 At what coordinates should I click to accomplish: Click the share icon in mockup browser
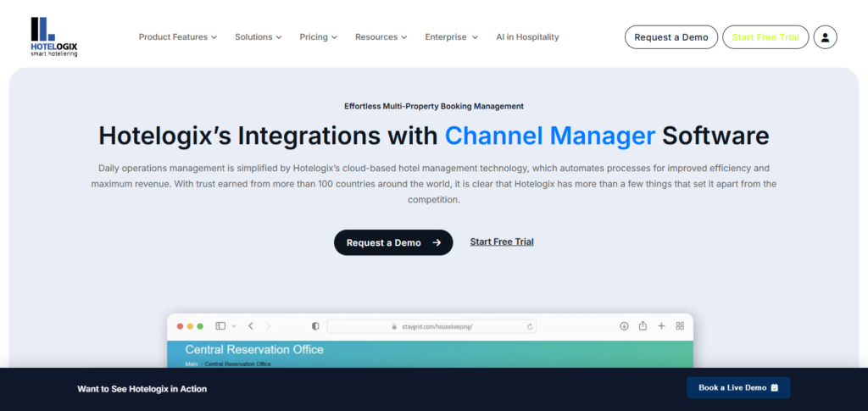pyautogui.click(x=643, y=325)
